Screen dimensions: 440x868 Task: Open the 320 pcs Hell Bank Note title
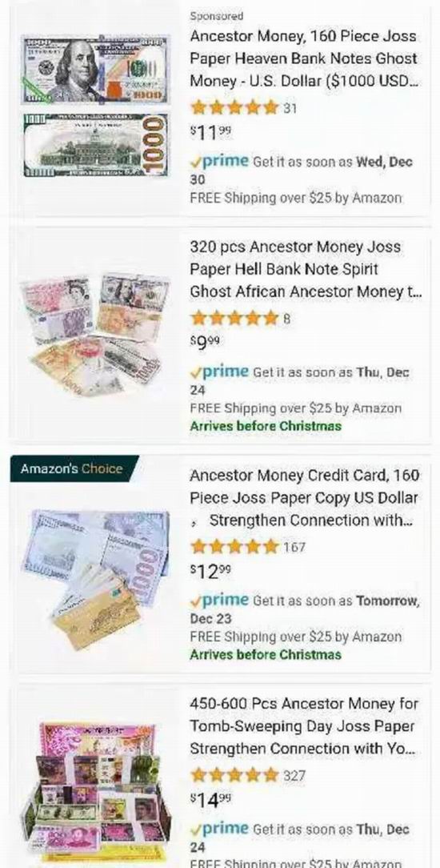(x=306, y=269)
